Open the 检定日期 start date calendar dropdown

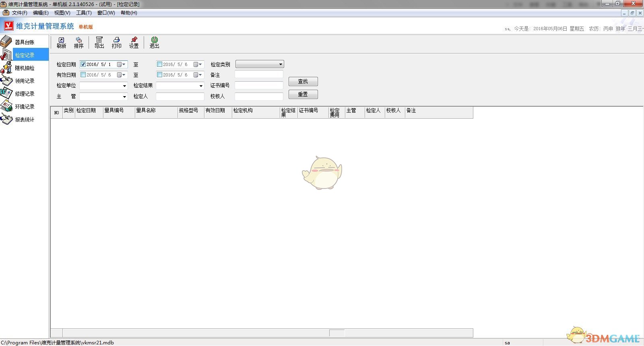pos(121,64)
